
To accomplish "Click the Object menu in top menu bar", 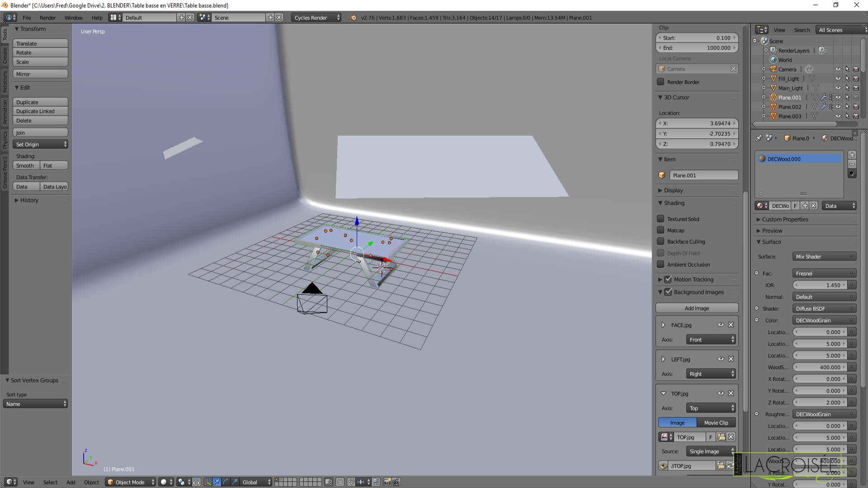I will [91, 481].
